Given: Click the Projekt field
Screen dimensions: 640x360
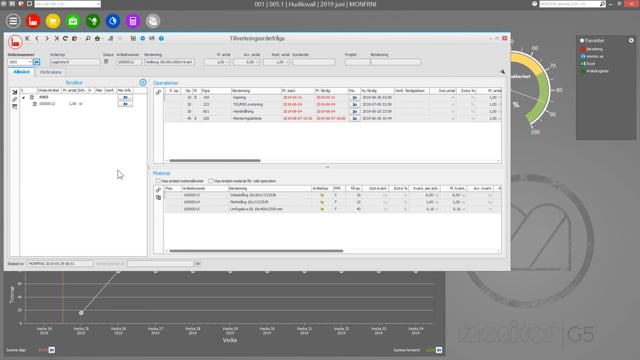Looking at the screenshot, I should (x=357, y=62).
